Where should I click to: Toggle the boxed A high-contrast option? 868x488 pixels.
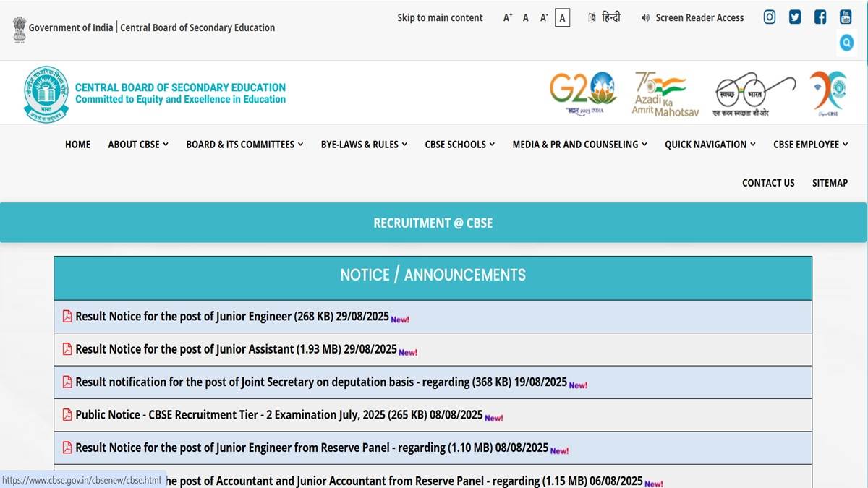562,18
